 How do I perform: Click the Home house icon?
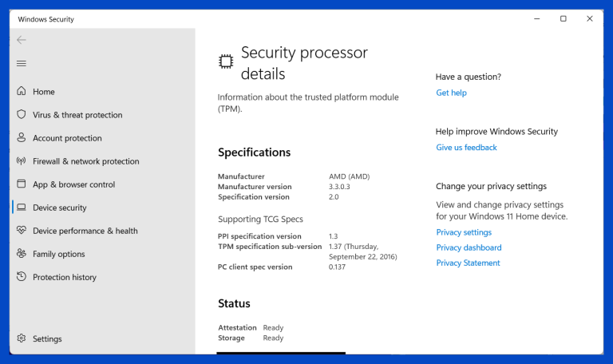tap(22, 91)
